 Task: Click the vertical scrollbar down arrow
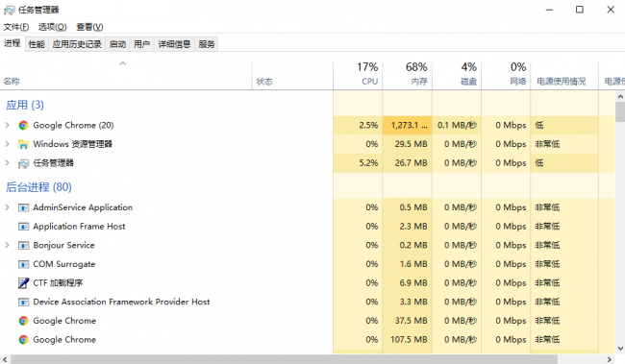620,349
